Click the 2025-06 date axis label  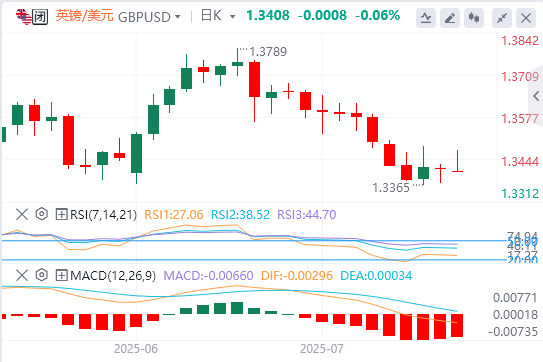136,348
